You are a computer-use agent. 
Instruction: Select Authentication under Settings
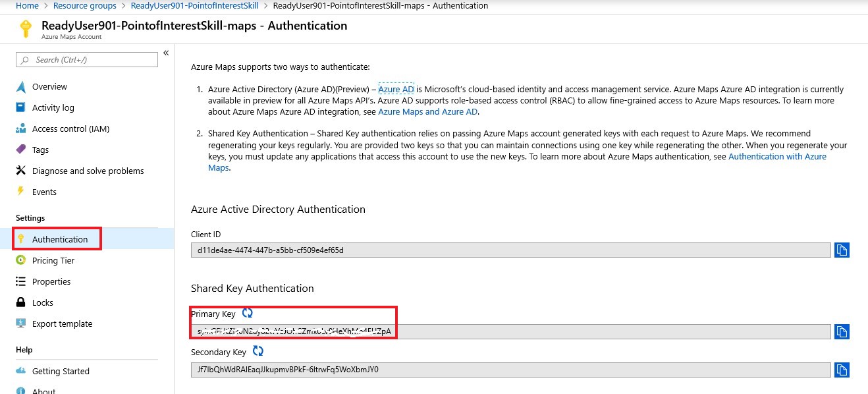pos(60,239)
